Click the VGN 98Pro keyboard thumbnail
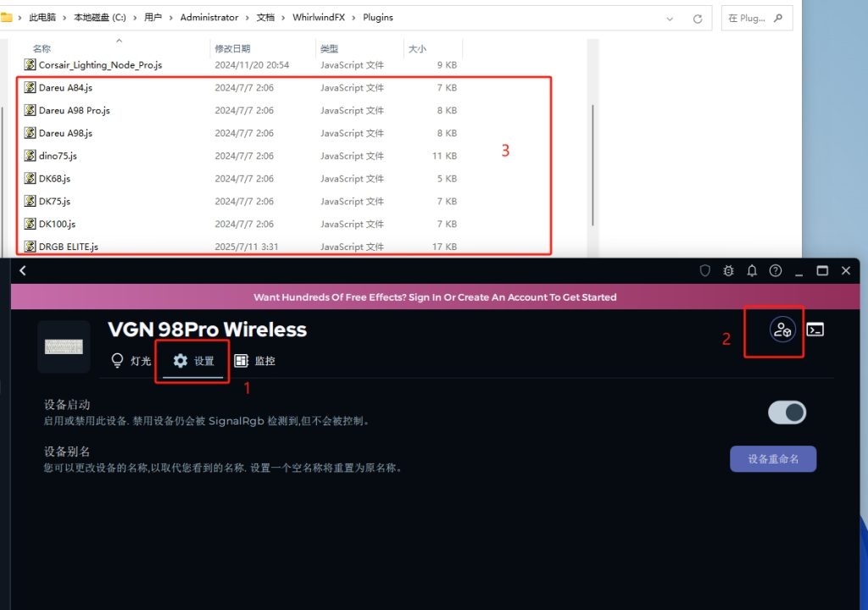 [64, 347]
